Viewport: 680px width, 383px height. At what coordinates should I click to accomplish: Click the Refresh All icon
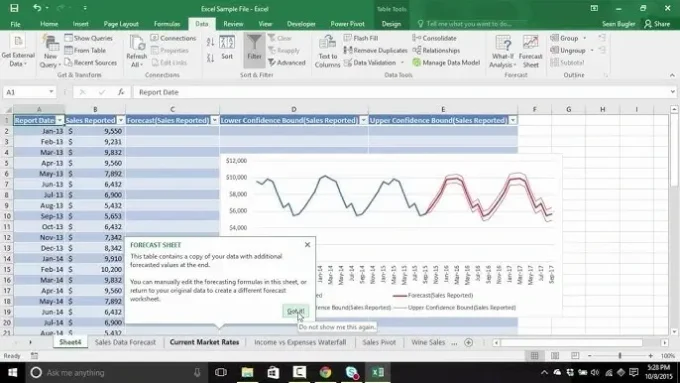(137, 51)
